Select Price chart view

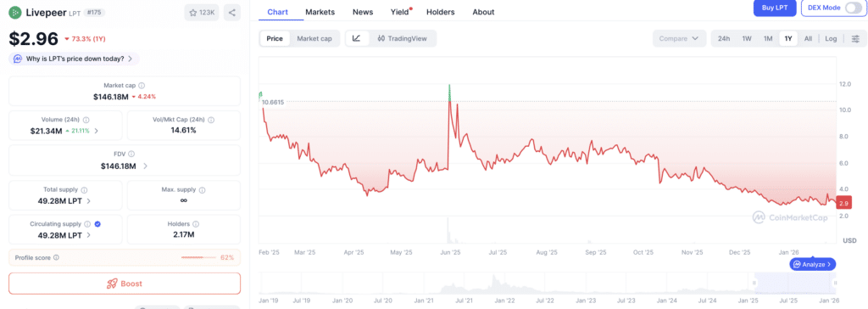(275, 38)
